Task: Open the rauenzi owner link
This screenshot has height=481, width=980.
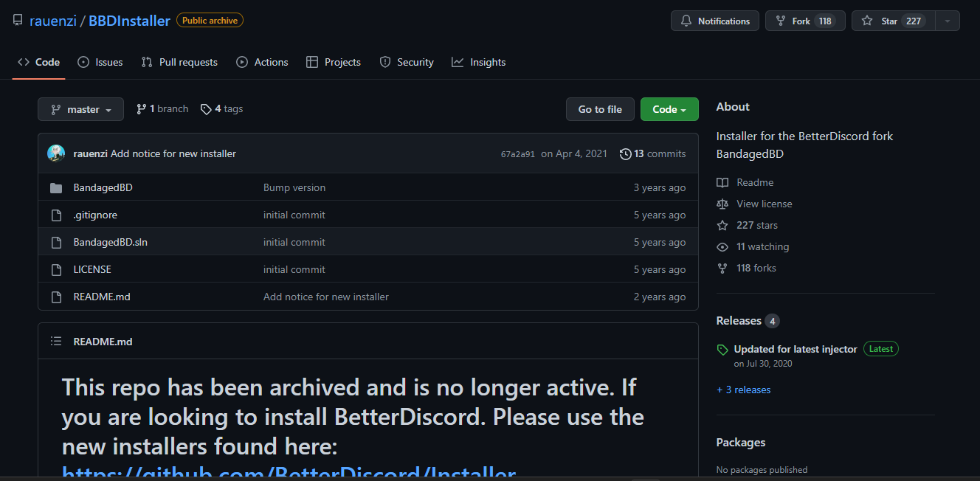Action: coord(55,21)
